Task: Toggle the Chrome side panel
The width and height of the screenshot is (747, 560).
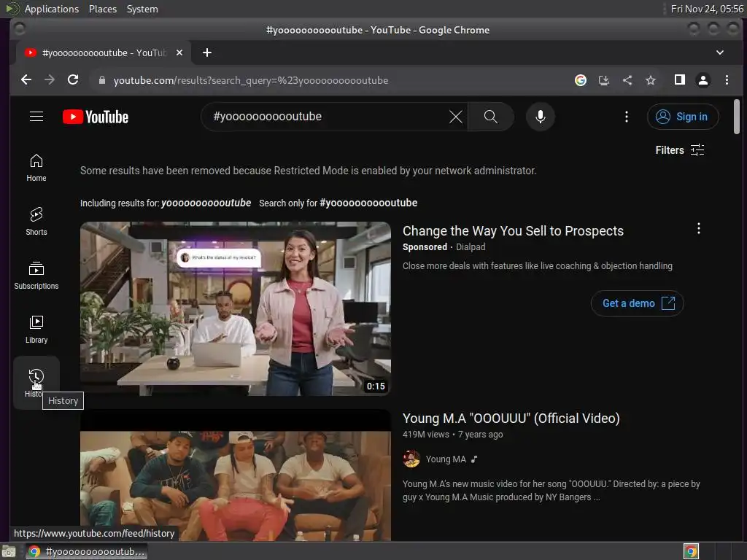Action: pos(680,80)
